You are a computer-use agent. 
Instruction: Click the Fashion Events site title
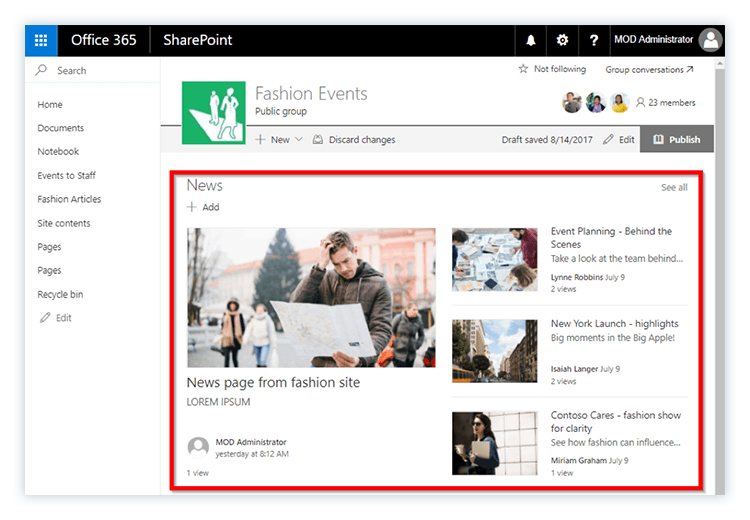[x=311, y=93]
